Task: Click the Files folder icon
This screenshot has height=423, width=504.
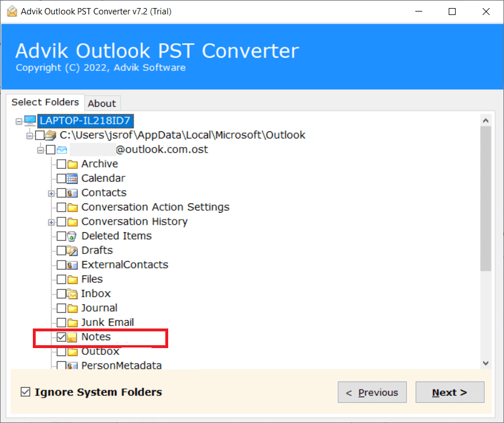Action: (73, 280)
